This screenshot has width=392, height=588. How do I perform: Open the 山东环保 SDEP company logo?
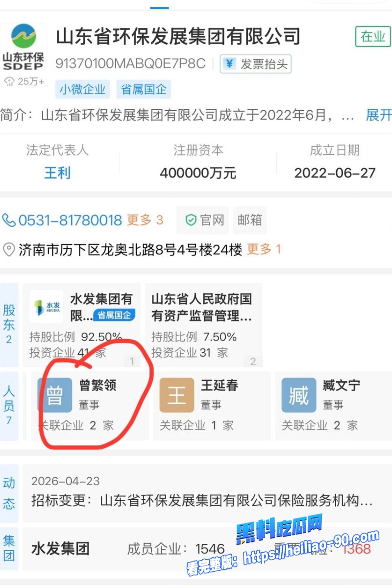tap(23, 48)
